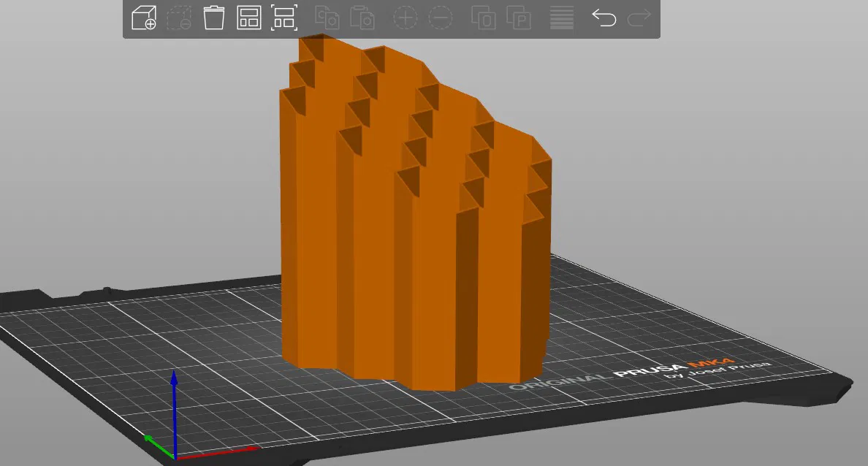Split to parts icon marked P

519,18
